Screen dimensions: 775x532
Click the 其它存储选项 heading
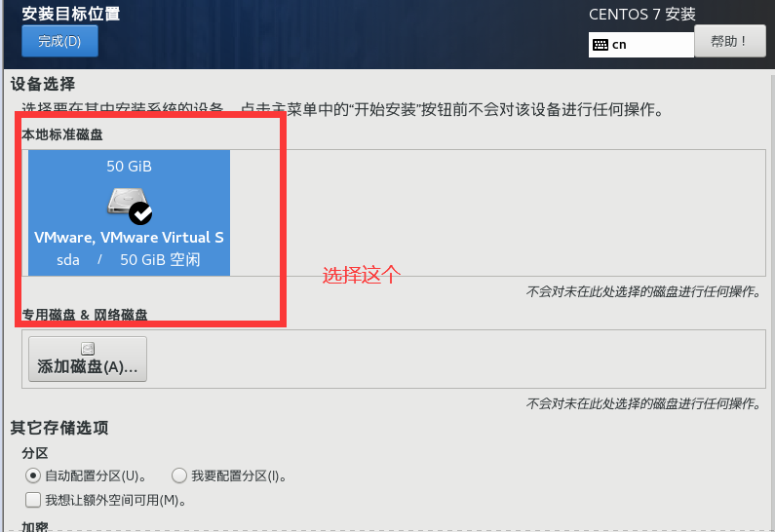59,428
